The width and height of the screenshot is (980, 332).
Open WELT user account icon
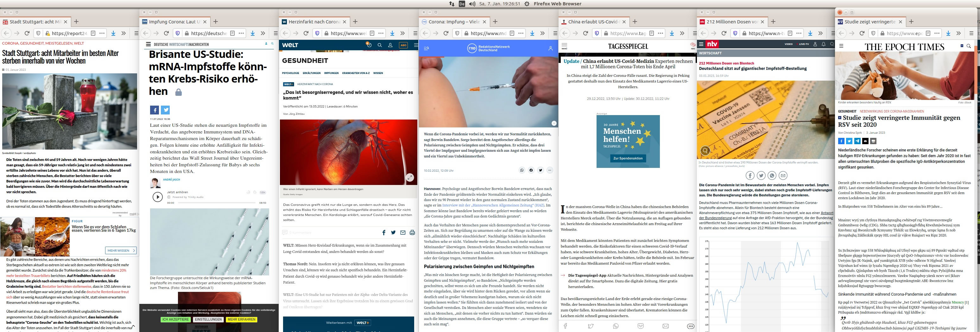click(x=390, y=45)
